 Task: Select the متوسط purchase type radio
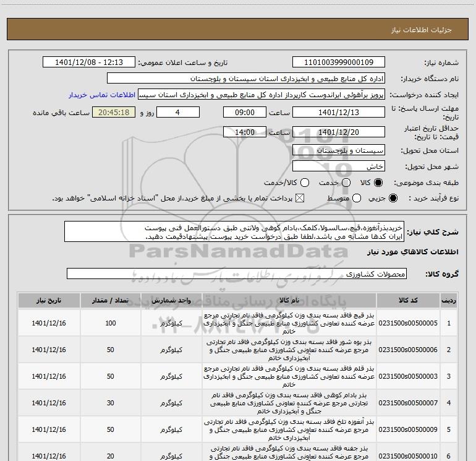pos(357,198)
